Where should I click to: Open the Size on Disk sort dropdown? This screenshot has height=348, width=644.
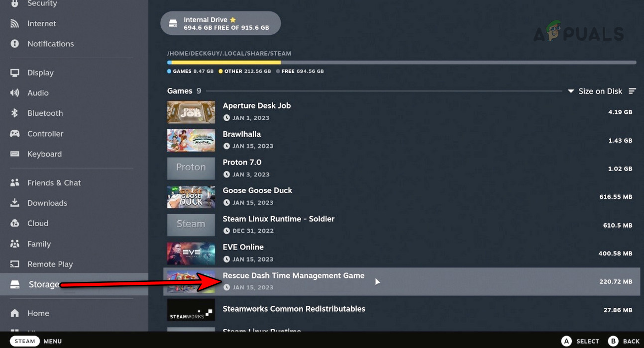pos(596,91)
